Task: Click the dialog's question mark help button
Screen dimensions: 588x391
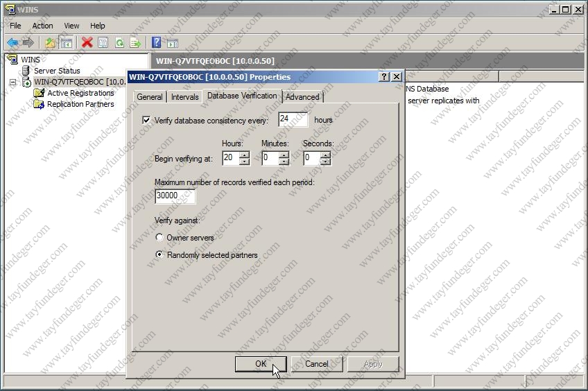Action: coord(383,77)
